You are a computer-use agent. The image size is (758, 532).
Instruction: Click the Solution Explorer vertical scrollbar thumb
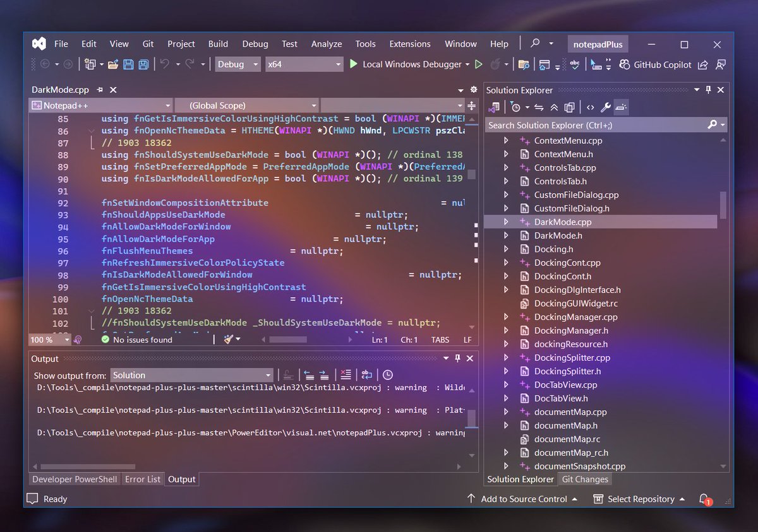[723, 204]
